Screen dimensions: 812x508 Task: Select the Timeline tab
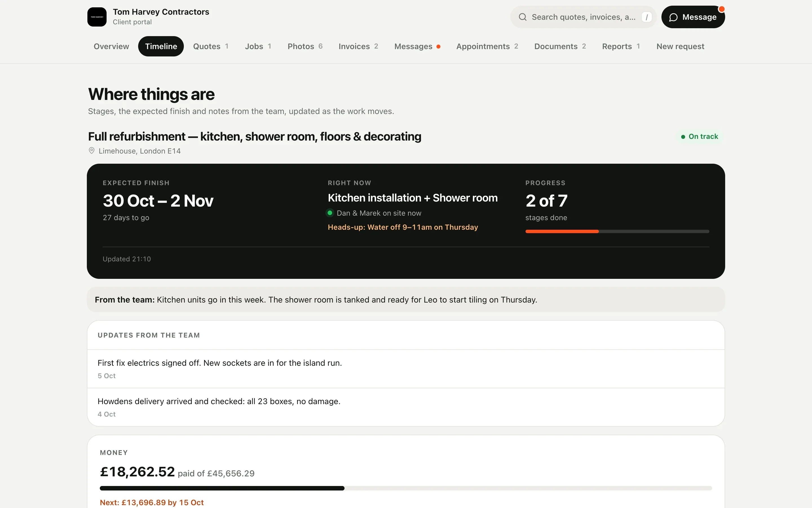tap(161, 46)
